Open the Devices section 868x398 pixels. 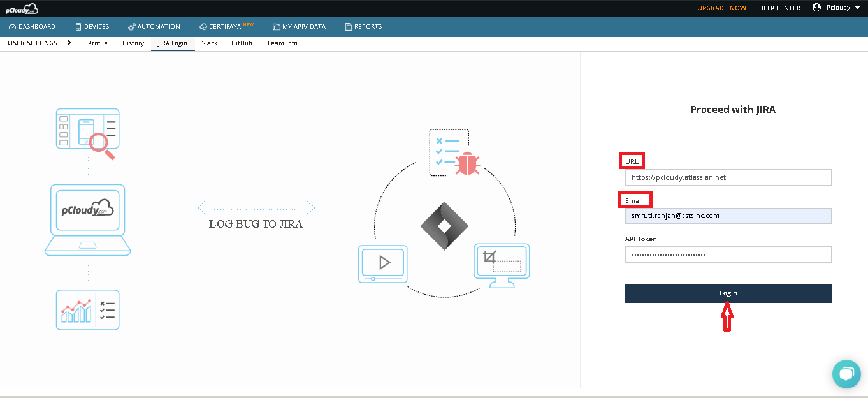[x=92, y=27]
